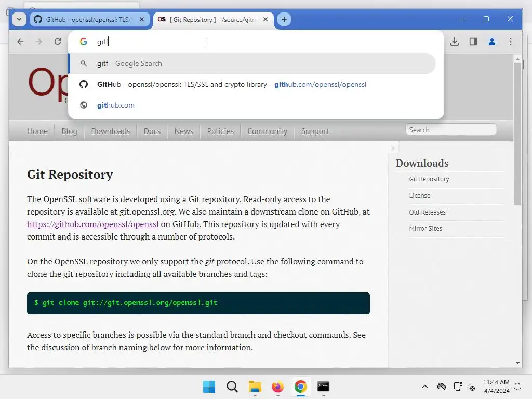Viewport: 532px width, 399px height.
Task: Click the scrollbar down arrow
Action: (517, 363)
